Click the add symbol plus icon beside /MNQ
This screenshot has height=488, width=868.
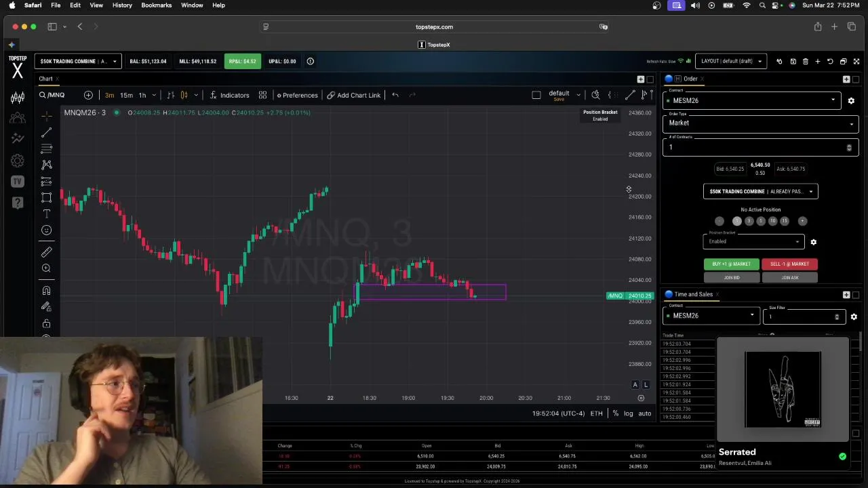(88, 95)
